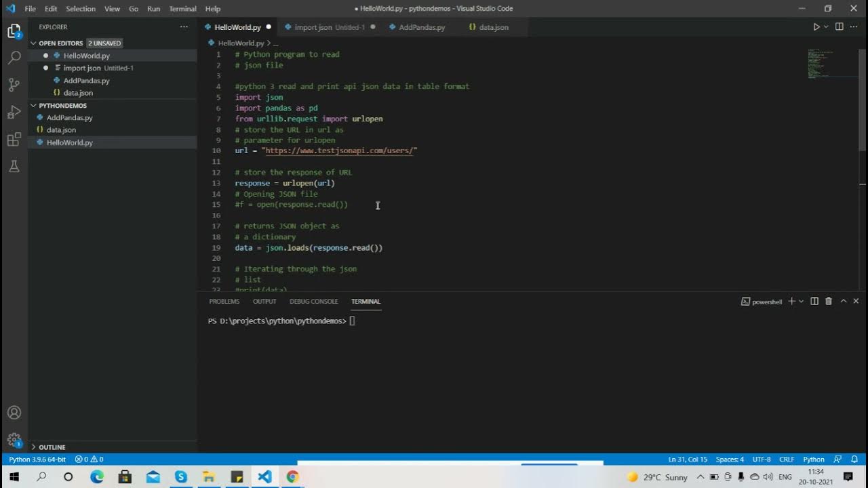Open the Action Center notification icon
This screenshot has height=488, width=868.
(x=848, y=477)
